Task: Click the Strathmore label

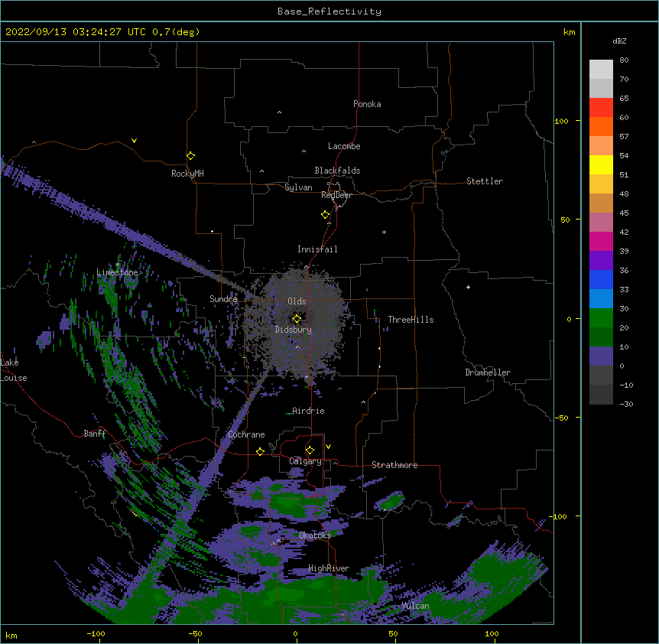Action: tap(394, 465)
